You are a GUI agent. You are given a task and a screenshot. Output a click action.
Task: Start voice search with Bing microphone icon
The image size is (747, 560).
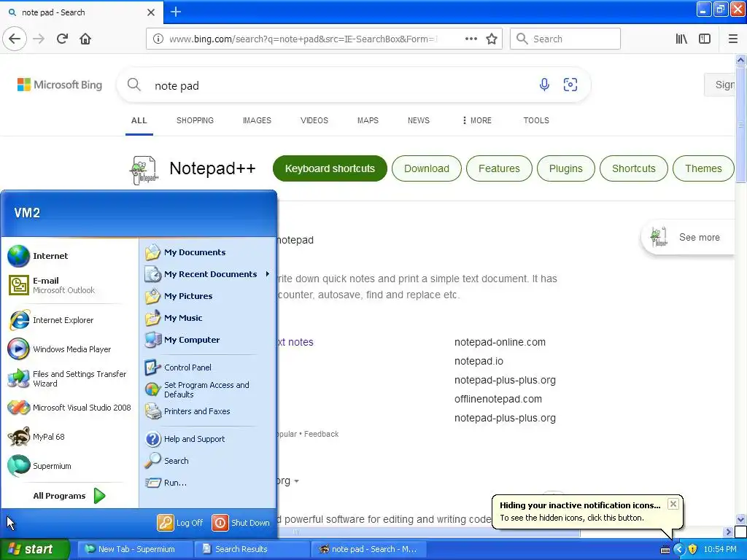544,85
